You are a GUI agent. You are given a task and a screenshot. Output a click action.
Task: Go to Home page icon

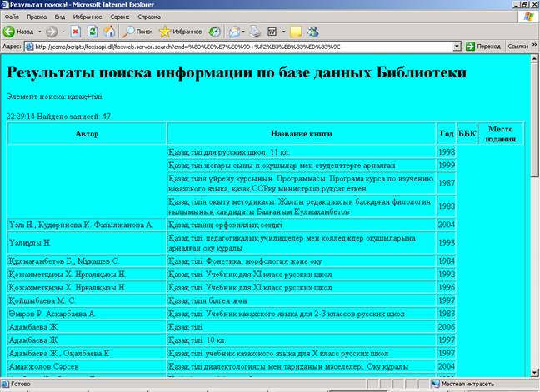coord(109,32)
